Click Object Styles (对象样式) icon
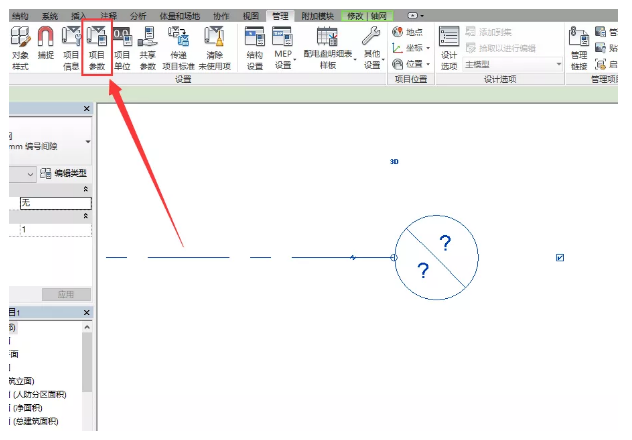 click(19, 47)
